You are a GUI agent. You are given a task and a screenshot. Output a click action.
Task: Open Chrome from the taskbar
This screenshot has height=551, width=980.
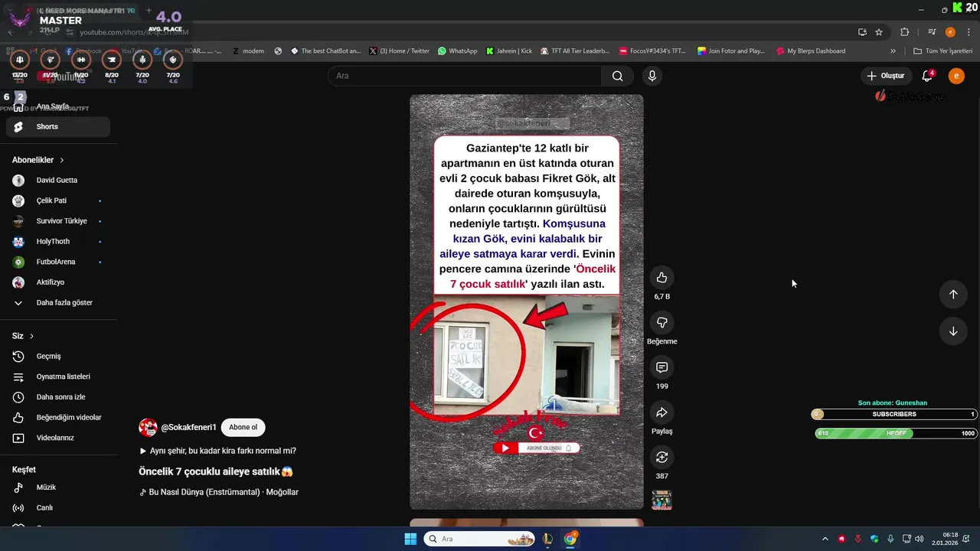click(570, 539)
